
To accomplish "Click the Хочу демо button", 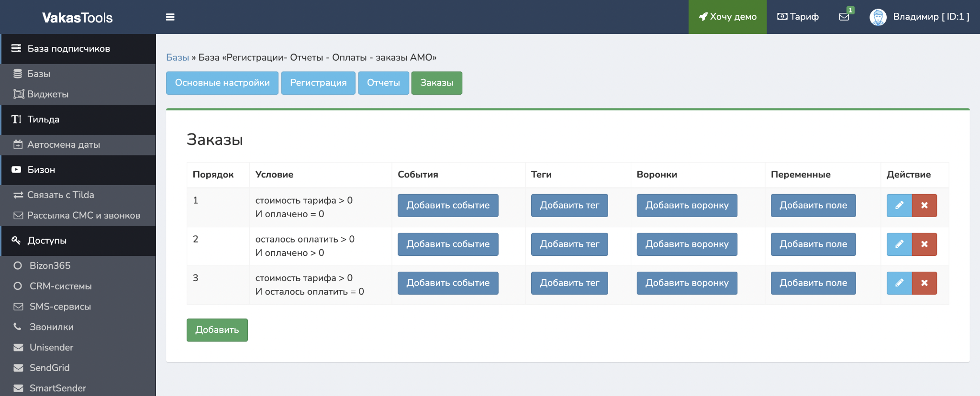I will point(727,17).
